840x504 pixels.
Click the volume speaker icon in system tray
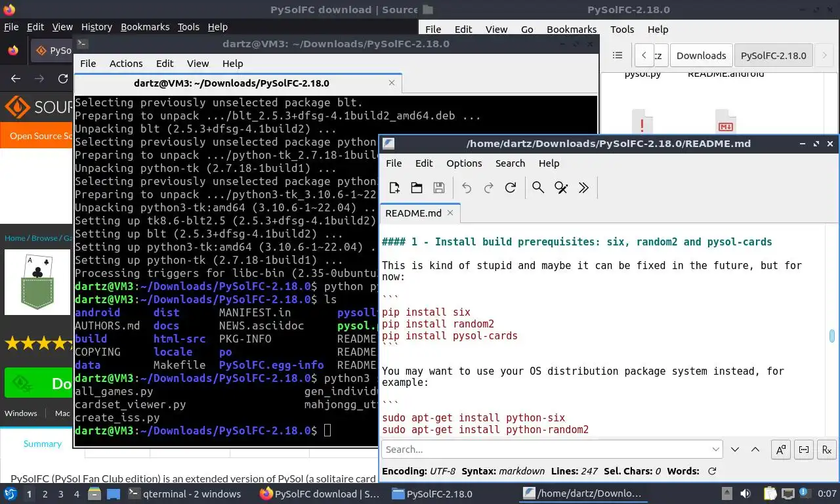pyautogui.click(x=745, y=494)
